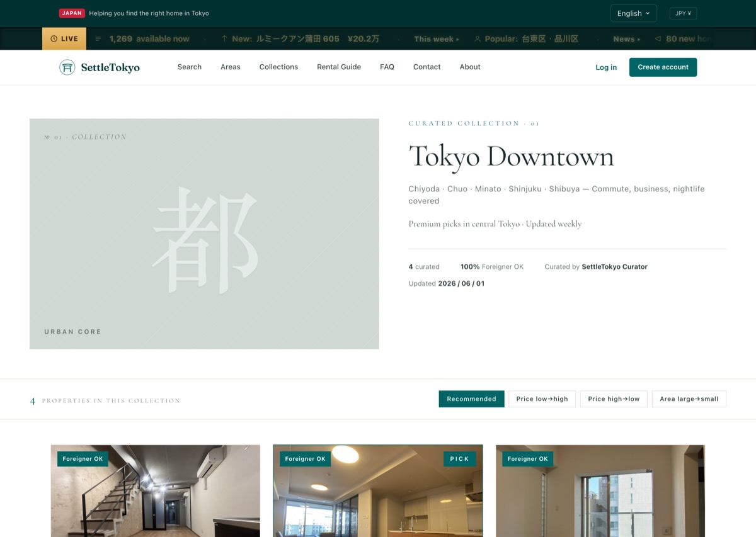Click 1,269 available now ticker text
The width and height of the screenshot is (756, 537).
(149, 39)
